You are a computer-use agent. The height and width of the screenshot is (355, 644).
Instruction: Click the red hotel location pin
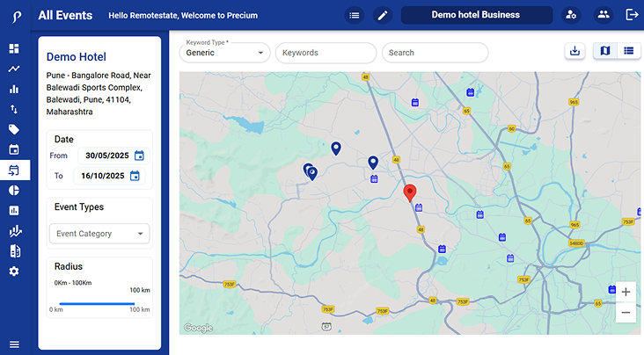tap(409, 193)
